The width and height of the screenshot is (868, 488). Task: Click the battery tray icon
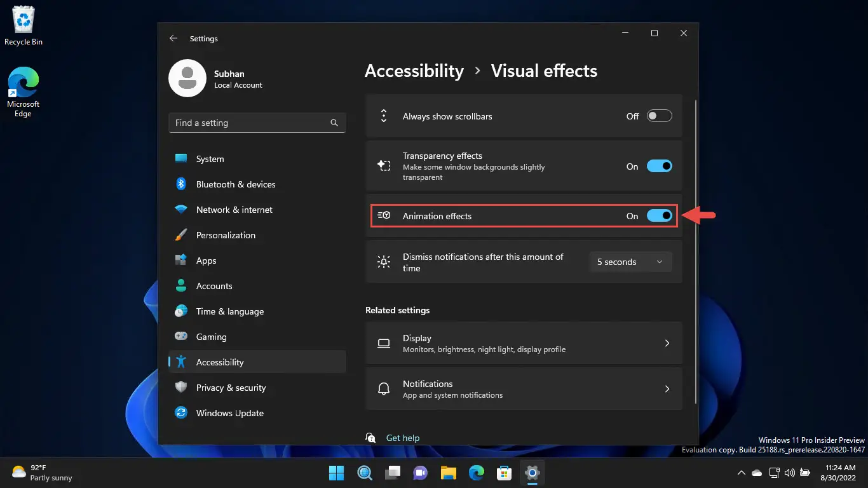[x=805, y=473]
